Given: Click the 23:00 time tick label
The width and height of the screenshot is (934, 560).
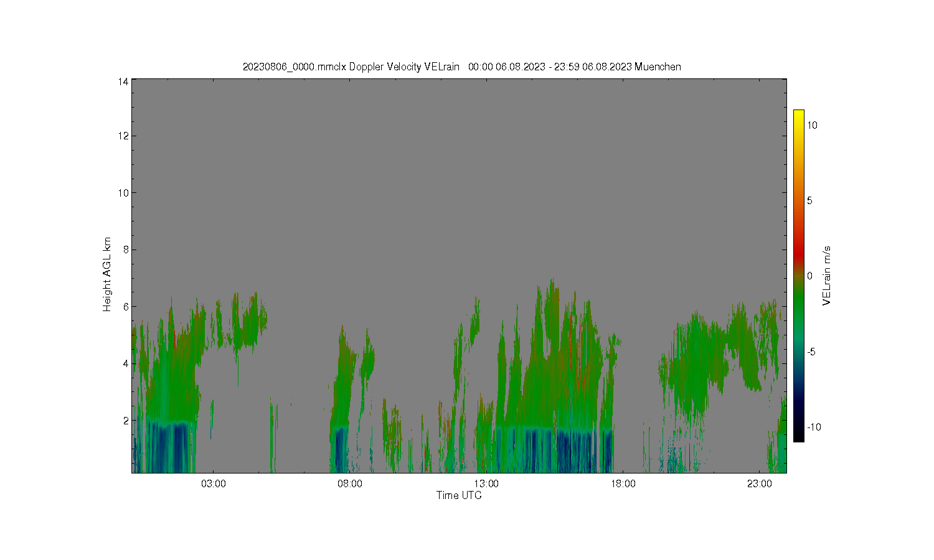Looking at the screenshot, I should (x=760, y=484).
